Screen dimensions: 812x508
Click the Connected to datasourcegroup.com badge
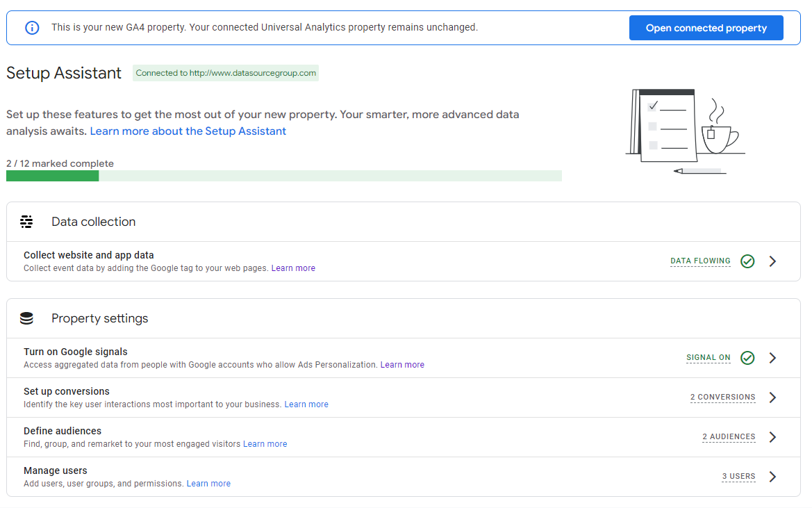click(226, 73)
